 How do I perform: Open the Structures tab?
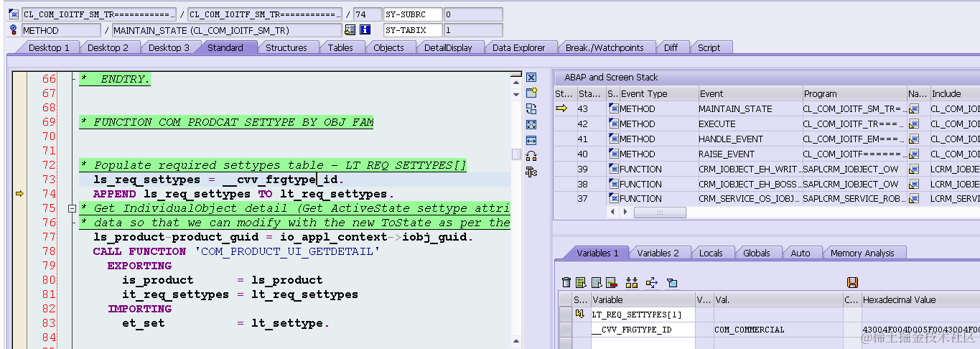[x=286, y=48]
